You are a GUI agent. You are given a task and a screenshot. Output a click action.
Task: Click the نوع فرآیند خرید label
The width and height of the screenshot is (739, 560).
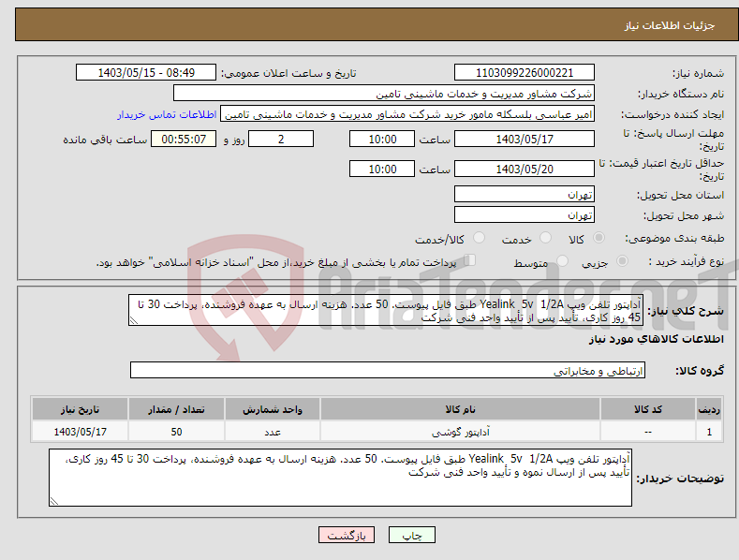coord(687,261)
